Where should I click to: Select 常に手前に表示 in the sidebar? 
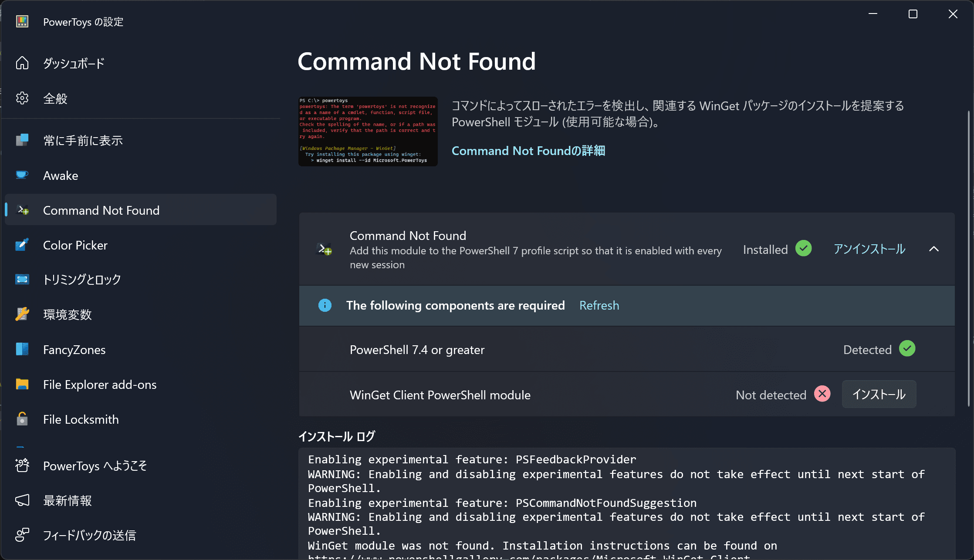[x=140, y=140]
